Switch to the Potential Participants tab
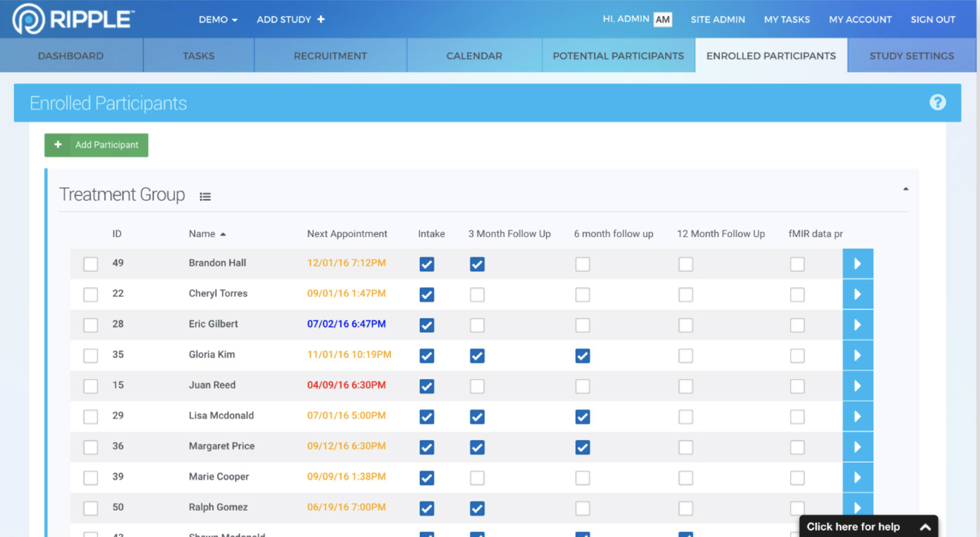Image resolution: width=980 pixels, height=537 pixels. pyautogui.click(x=618, y=56)
